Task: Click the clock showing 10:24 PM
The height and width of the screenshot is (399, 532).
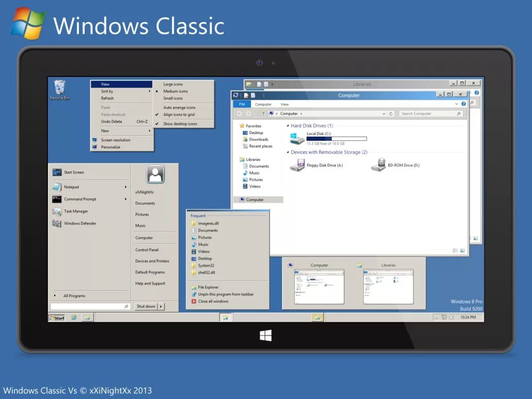Action: [x=468, y=317]
